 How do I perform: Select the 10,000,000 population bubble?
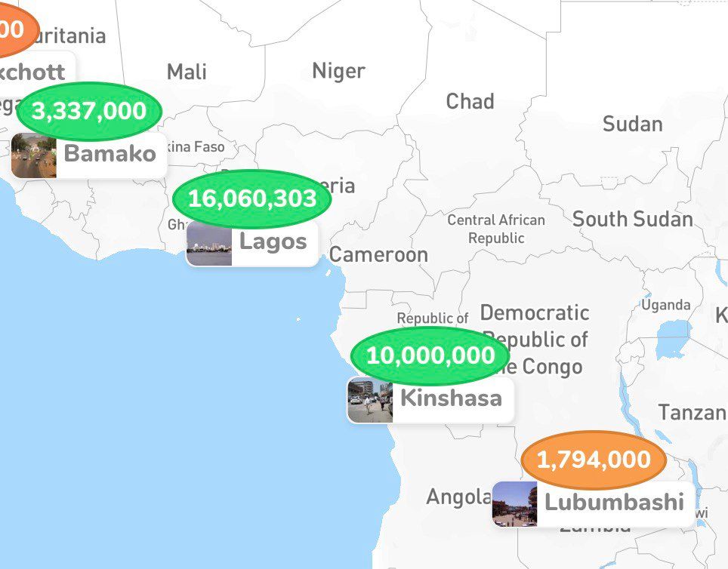(430, 356)
